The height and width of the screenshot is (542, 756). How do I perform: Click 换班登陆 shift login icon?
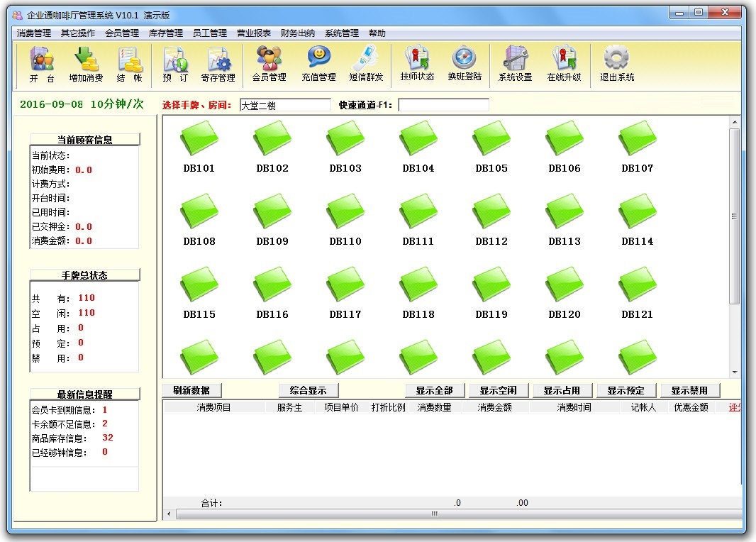pos(465,64)
